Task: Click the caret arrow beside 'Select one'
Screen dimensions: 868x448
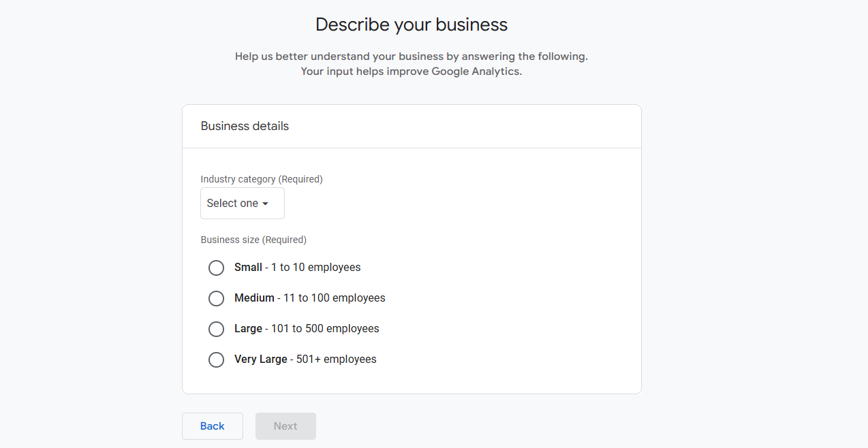Action: pyautogui.click(x=265, y=204)
